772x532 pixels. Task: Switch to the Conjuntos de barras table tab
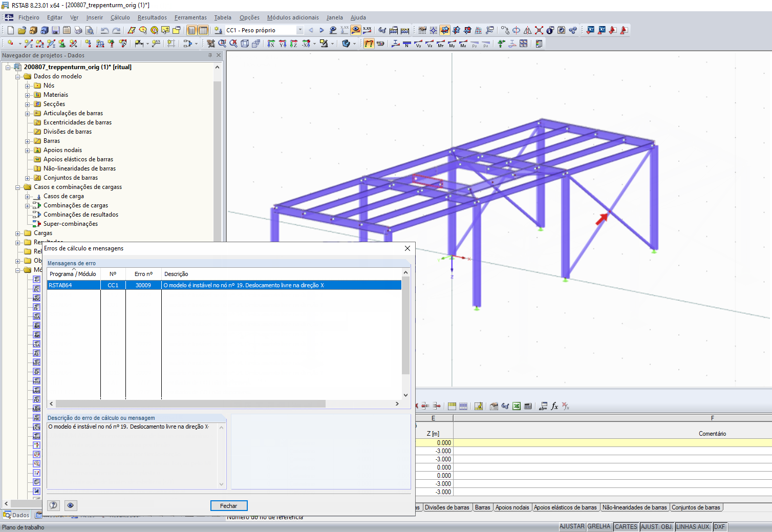click(696, 507)
